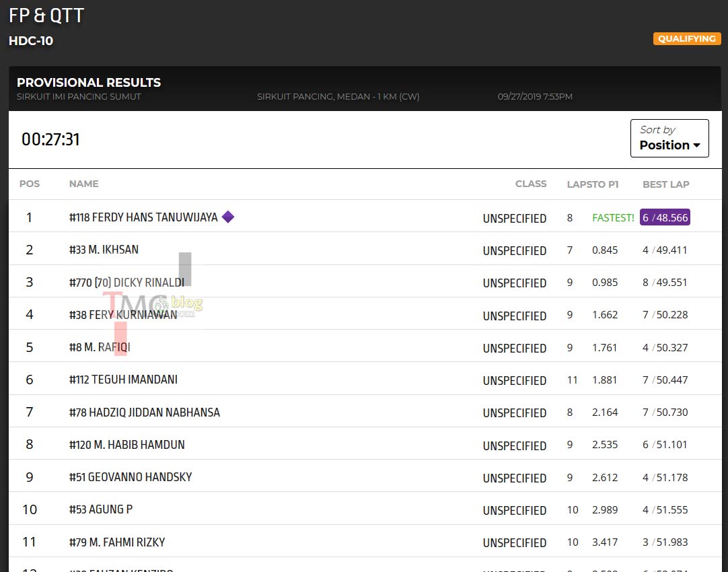Click the NAME column header
Image resolution: width=728 pixels, height=572 pixels.
[83, 184]
